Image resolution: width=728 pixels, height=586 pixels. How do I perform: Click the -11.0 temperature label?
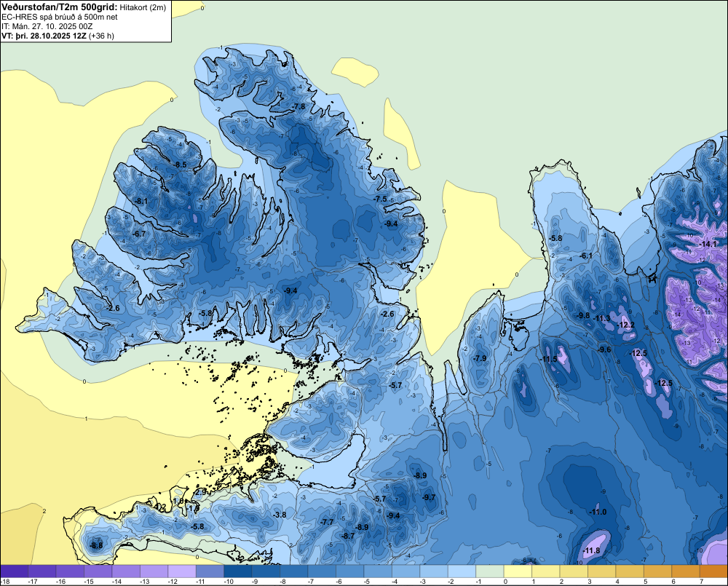click(x=598, y=512)
